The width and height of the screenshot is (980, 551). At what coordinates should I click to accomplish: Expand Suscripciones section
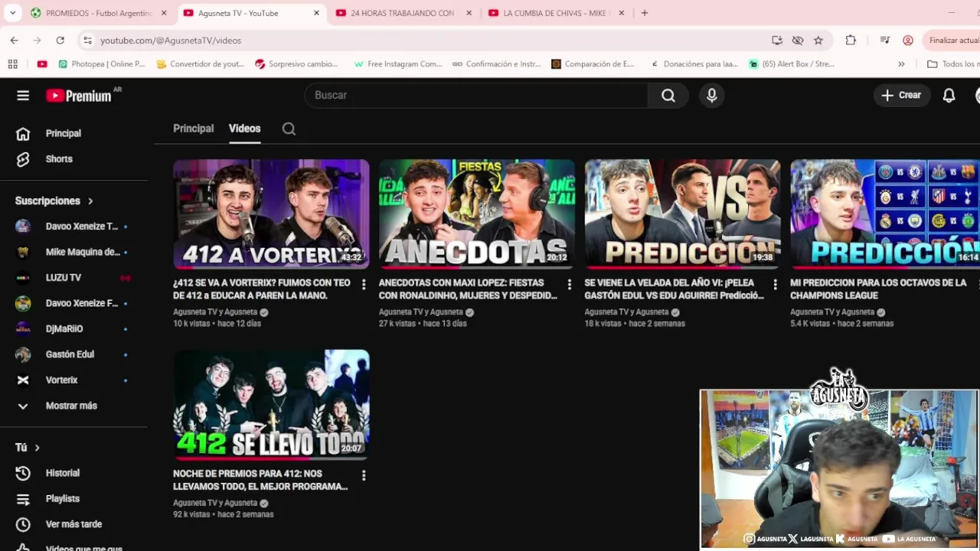pyautogui.click(x=54, y=201)
